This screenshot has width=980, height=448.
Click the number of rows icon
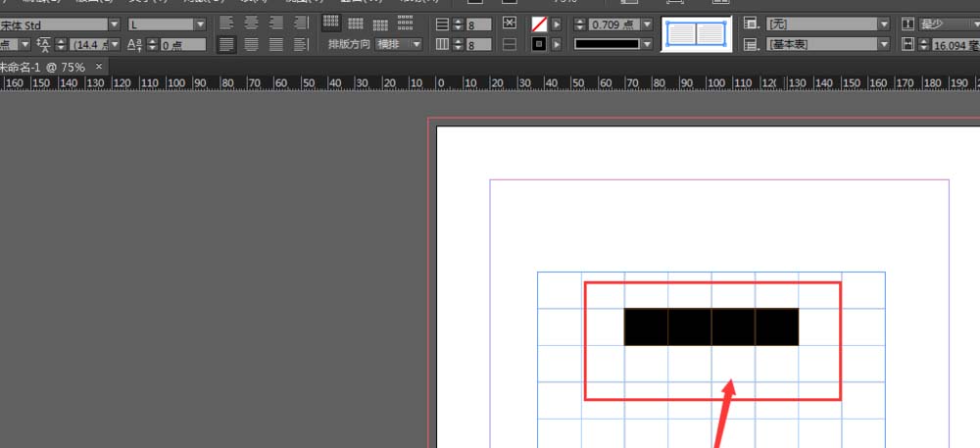pos(442,23)
